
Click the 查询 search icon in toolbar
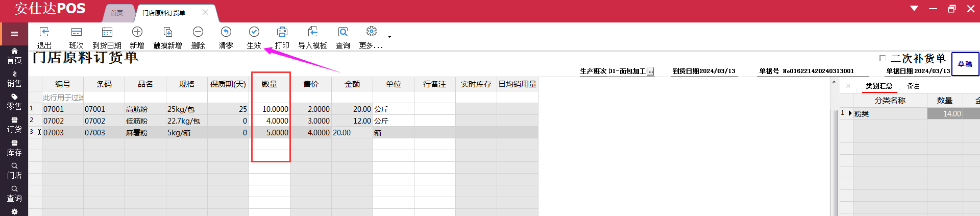342,32
